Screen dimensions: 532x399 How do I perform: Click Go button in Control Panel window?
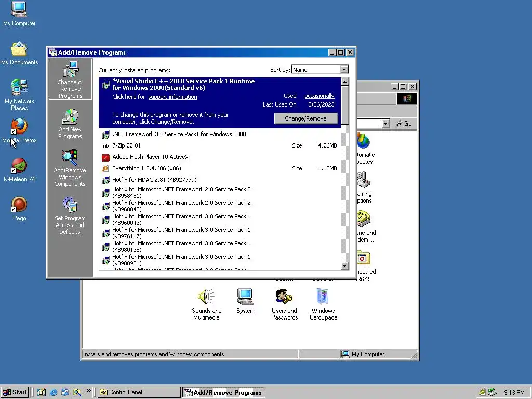(404, 124)
